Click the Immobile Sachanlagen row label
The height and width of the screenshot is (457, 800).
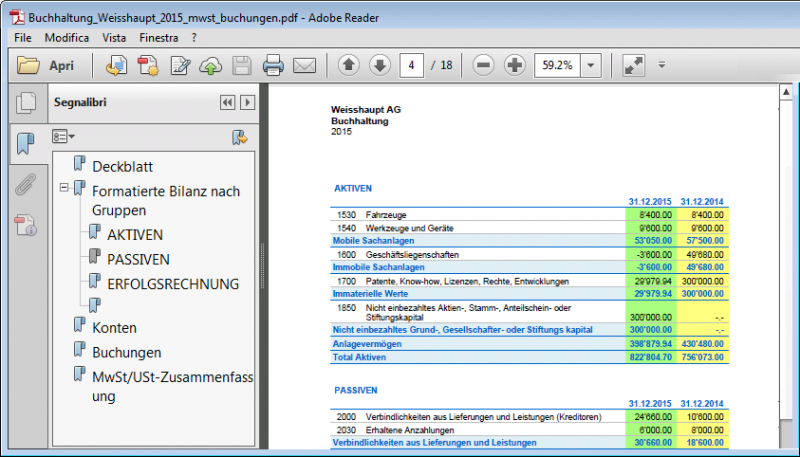tap(379, 267)
